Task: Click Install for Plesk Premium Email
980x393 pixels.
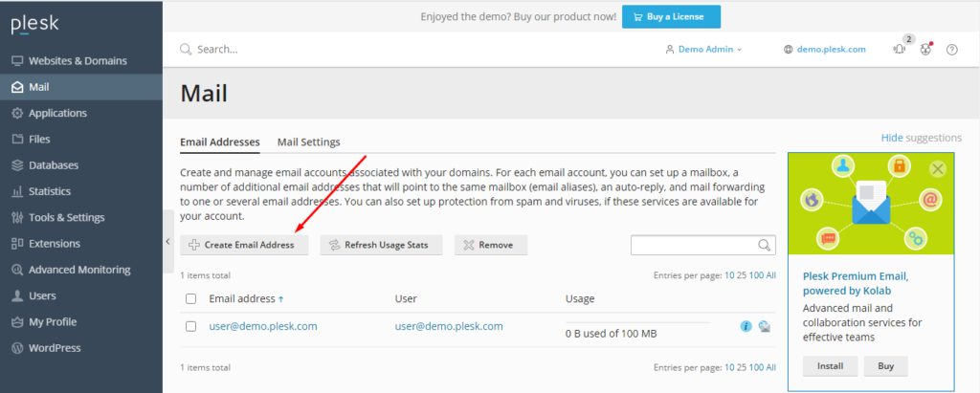Action: [x=830, y=366]
